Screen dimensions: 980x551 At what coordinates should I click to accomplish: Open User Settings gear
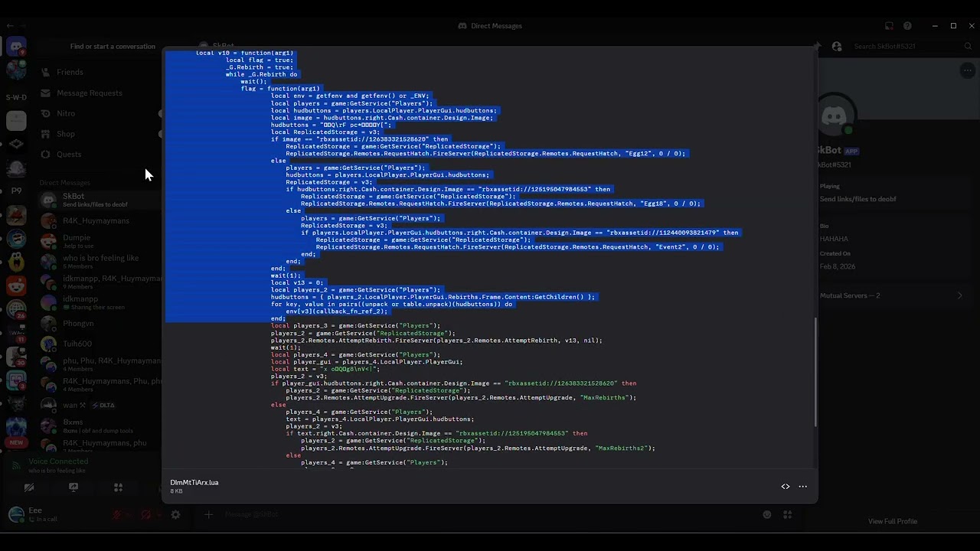[175, 515]
